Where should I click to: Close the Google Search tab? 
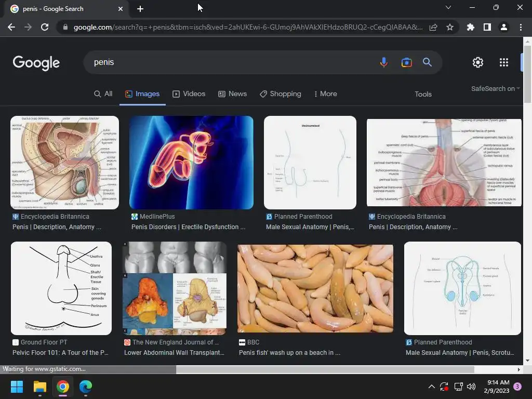pos(121,9)
